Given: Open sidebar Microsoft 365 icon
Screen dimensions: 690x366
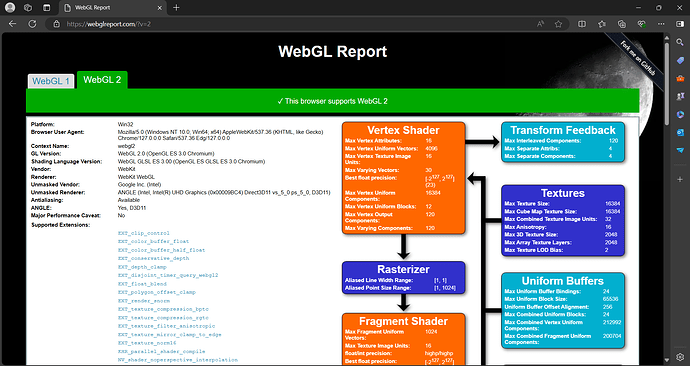Looking at the screenshot, I should [x=680, y=114].
